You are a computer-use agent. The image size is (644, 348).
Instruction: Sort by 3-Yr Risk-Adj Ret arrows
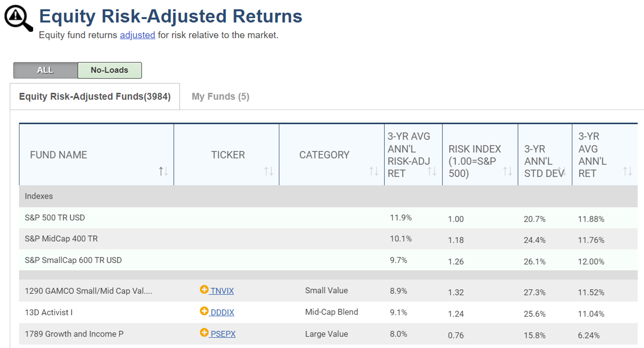pyautogui.click(x=432, y=171)
